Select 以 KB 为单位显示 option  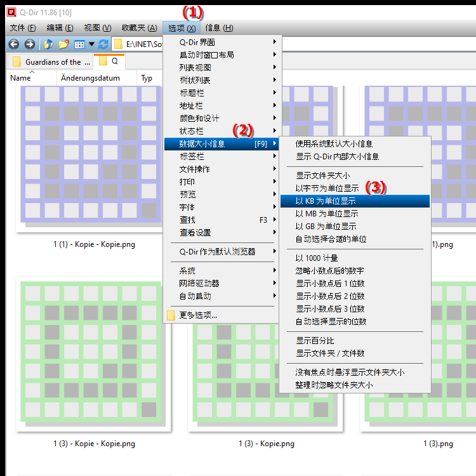(355, 201)
